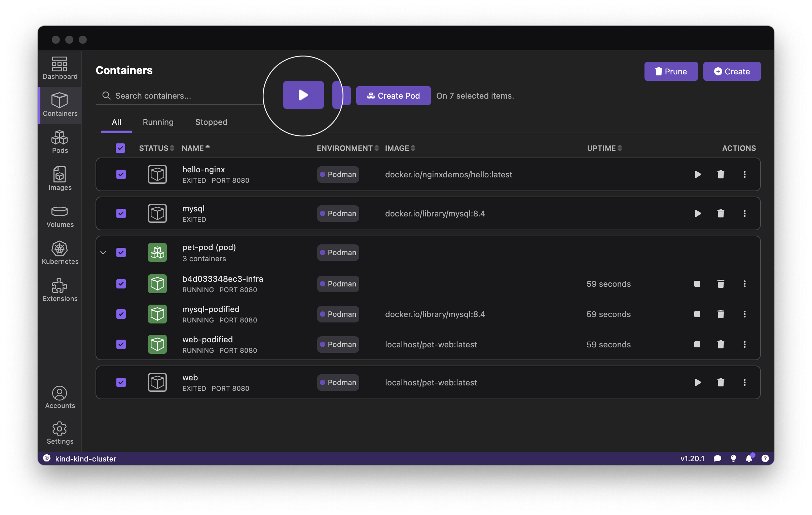Switch to the Stopped tab

(211, 122)
